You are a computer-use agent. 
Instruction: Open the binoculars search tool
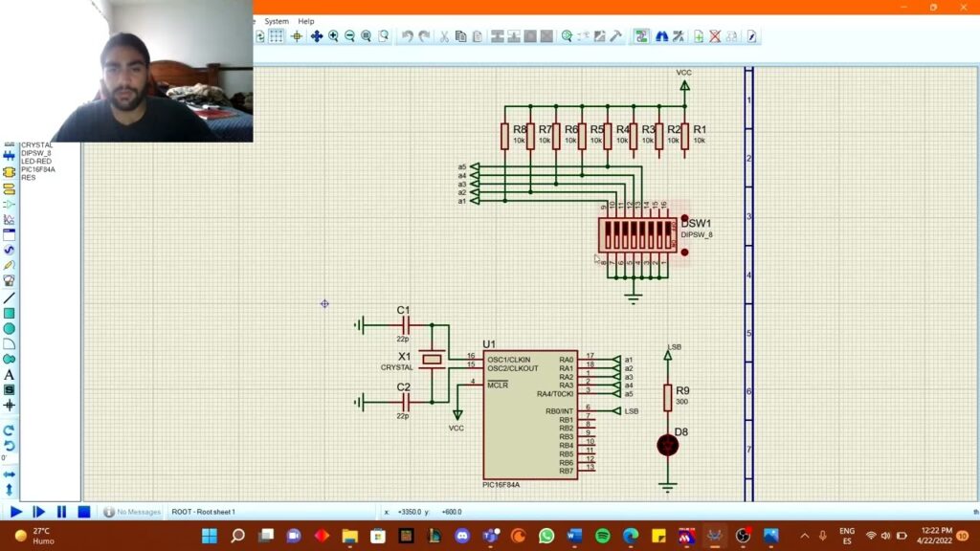coord(660,36)
